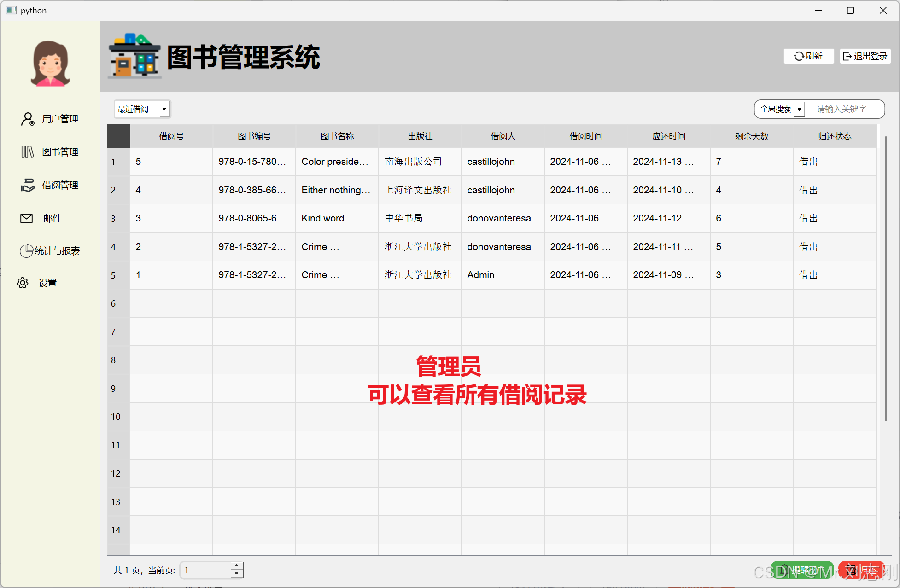Click the library system logo icon
This screenshot has height=588, width=900.
click(x=134, y=56)
